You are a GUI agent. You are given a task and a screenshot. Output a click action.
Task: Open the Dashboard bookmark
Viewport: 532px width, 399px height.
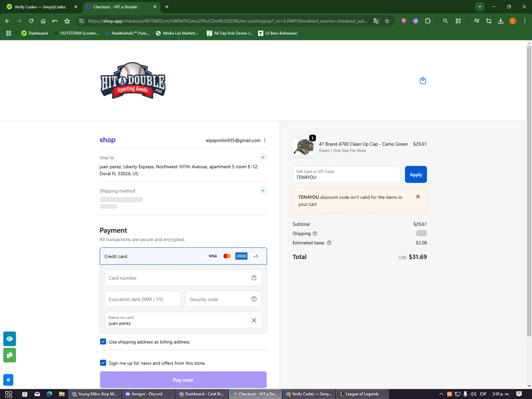[x=34, y=33]
